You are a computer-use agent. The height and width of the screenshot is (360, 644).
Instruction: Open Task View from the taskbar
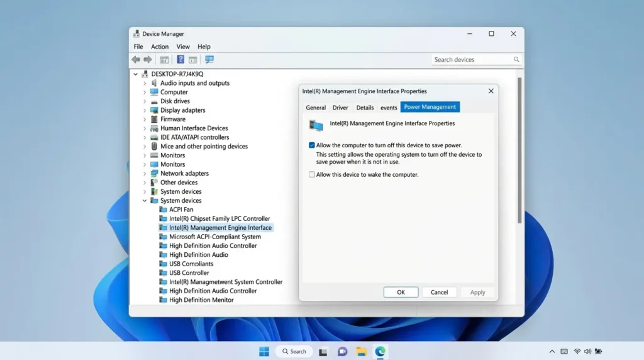(x=323, y=352)
